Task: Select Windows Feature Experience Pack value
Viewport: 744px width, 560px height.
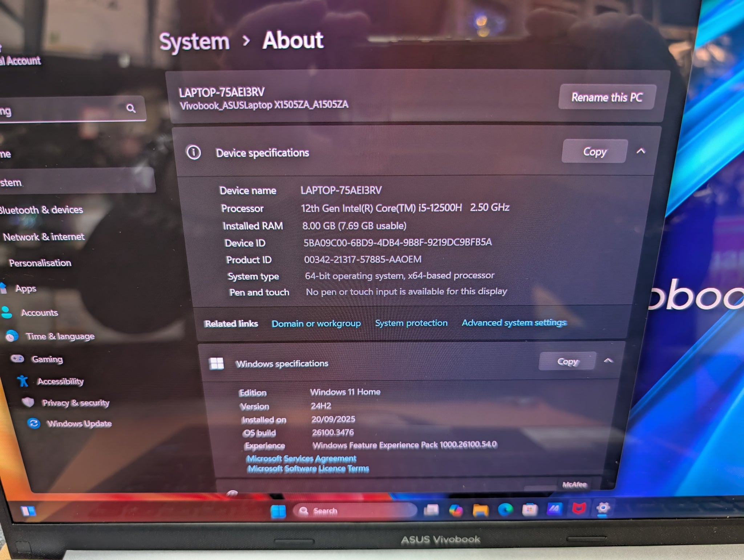Action: 405,445
